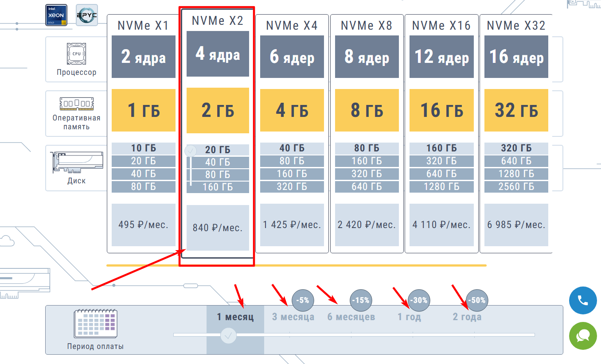
Task: Click the NVMe disk card icon
Action: (x=76, y=162)
